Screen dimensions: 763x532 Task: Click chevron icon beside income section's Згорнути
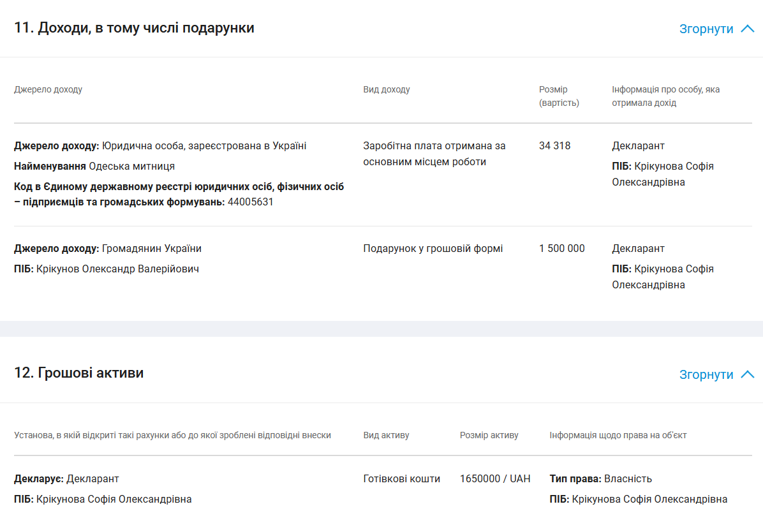click(x=748, y=29)
